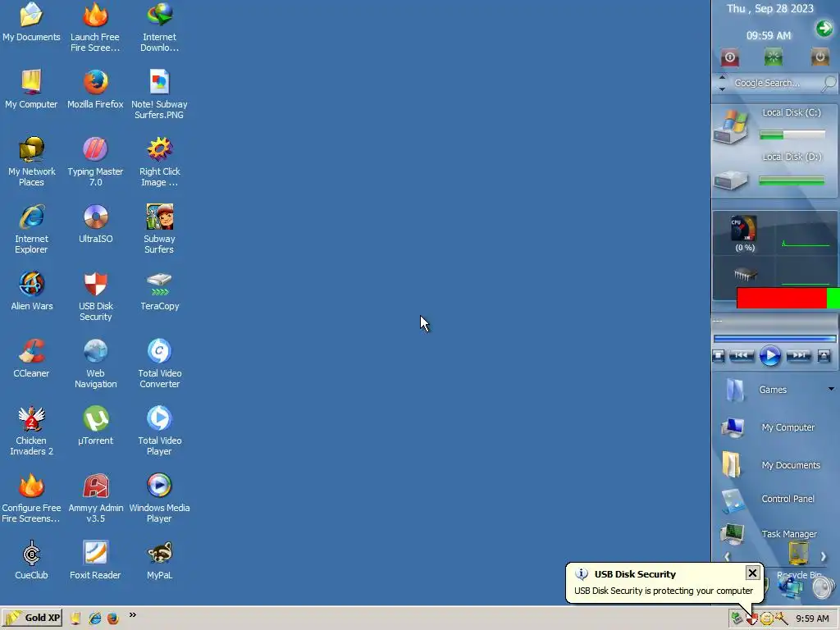Skip to next track in sidebar player
Viewport: 840px width, 630px height.
(799, 355)
